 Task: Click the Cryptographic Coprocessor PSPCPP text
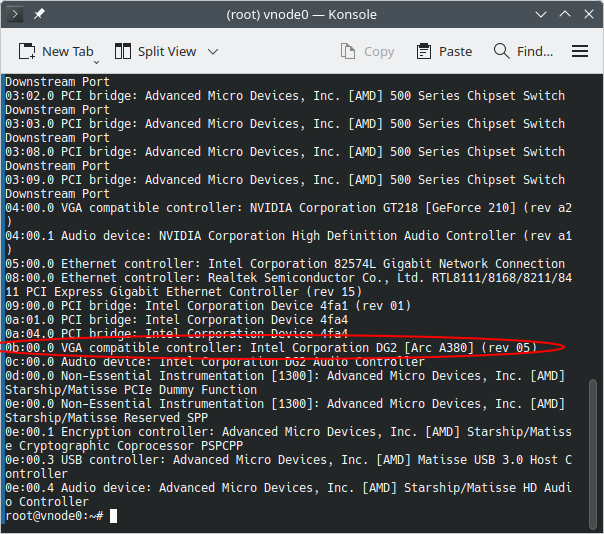click(131, 446)
